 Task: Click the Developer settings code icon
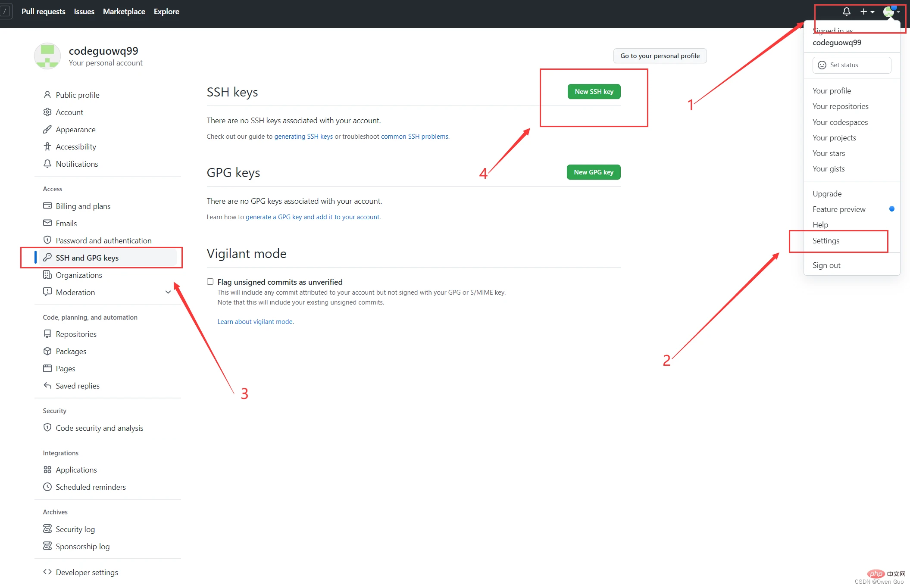(47, 572)
